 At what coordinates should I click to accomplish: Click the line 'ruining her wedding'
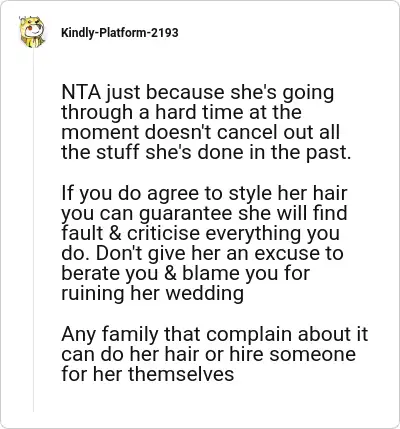pos(152,293)
